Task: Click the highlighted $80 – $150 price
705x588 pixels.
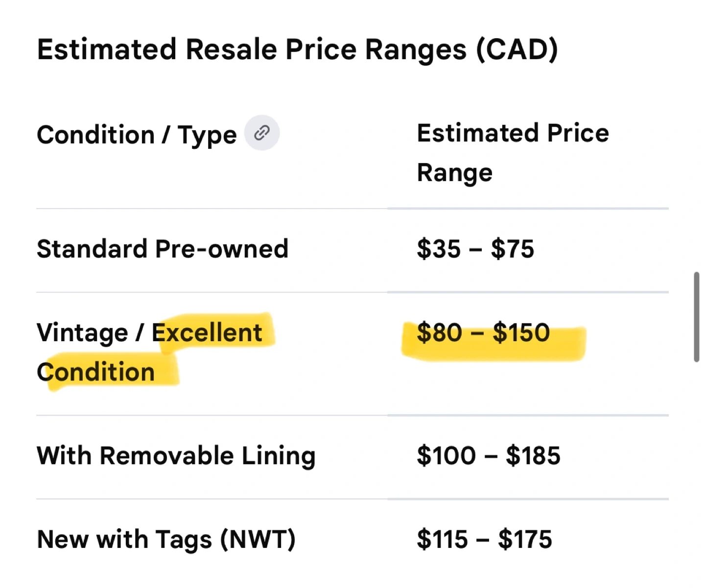Action: pyautogui.click(x=483, y=333)
